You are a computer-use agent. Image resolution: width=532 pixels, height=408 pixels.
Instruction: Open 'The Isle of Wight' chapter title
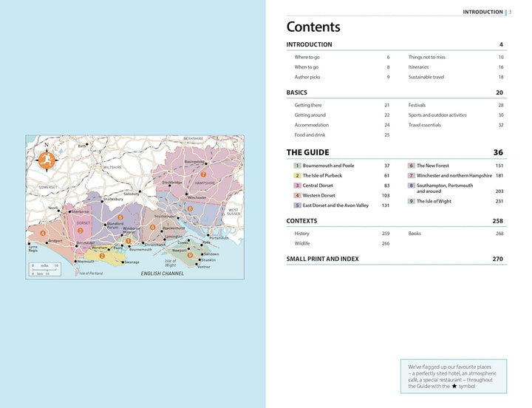(x=434, y=201)
